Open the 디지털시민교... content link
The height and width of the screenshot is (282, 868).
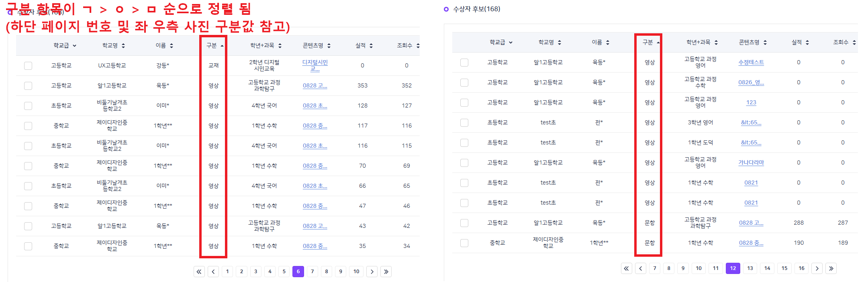click(315, 65)
